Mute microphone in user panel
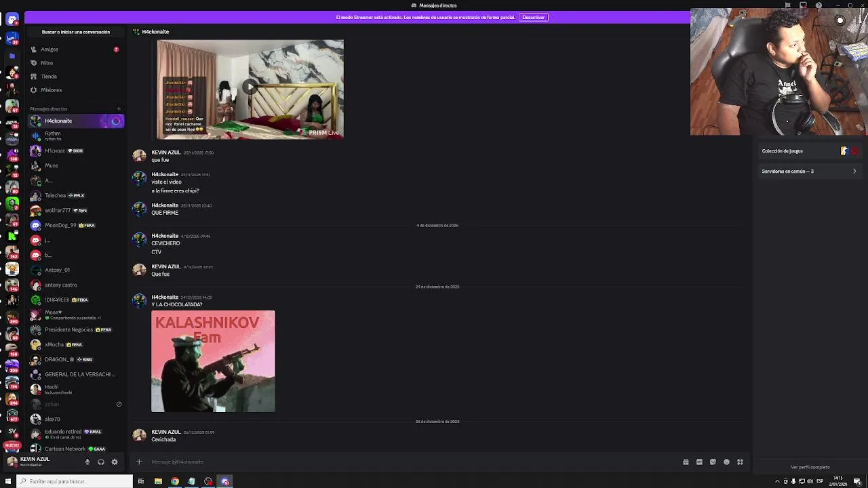 (87, 462)
